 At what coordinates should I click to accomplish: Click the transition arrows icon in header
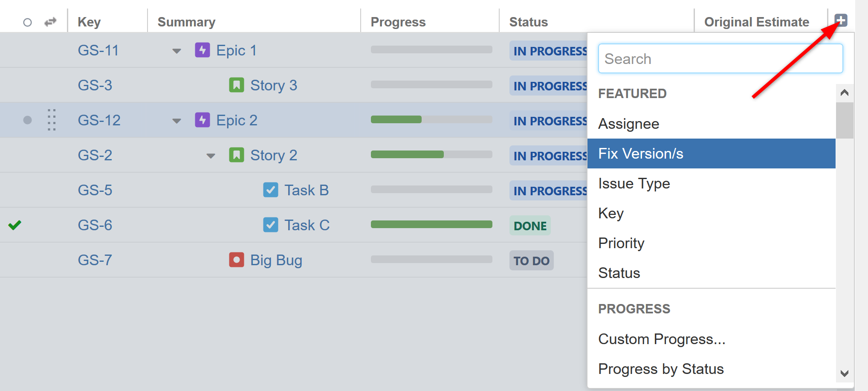click(x=50, y=21)
